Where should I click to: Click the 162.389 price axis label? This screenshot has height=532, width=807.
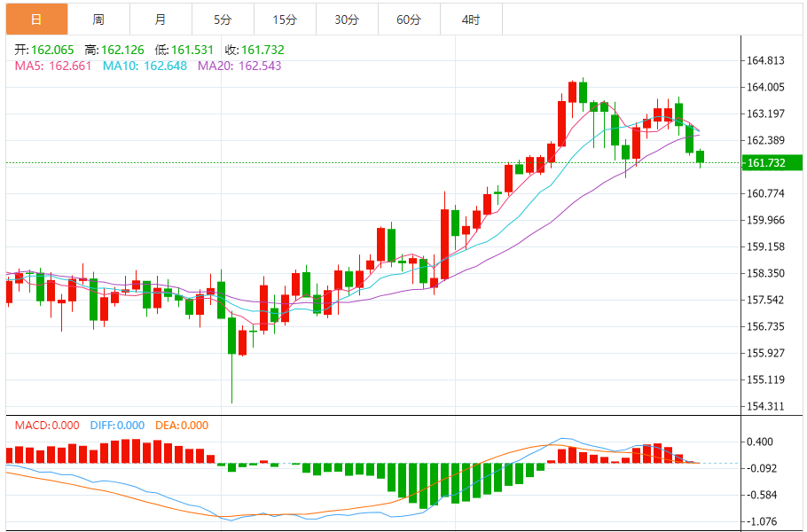coord(766,140)
